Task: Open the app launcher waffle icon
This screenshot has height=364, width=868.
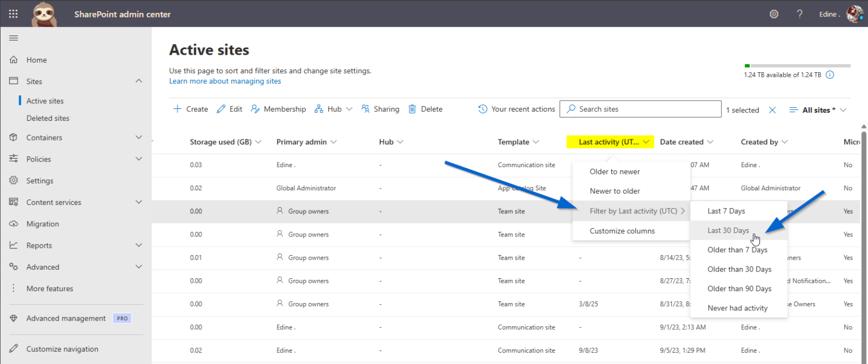Action: pos(13,14)
